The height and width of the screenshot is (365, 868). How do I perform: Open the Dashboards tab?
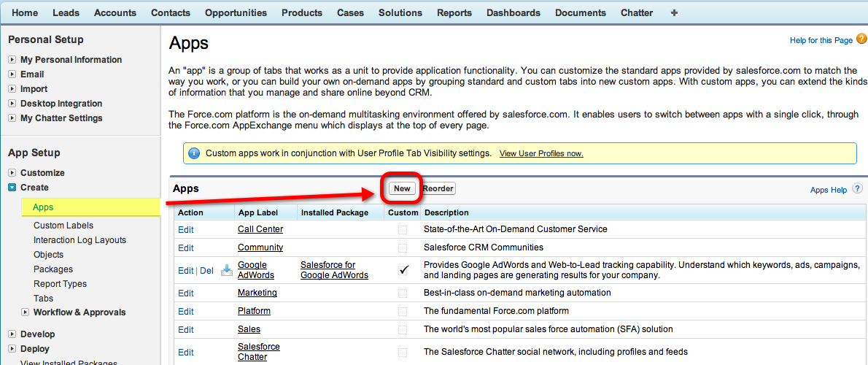point(514,12)
